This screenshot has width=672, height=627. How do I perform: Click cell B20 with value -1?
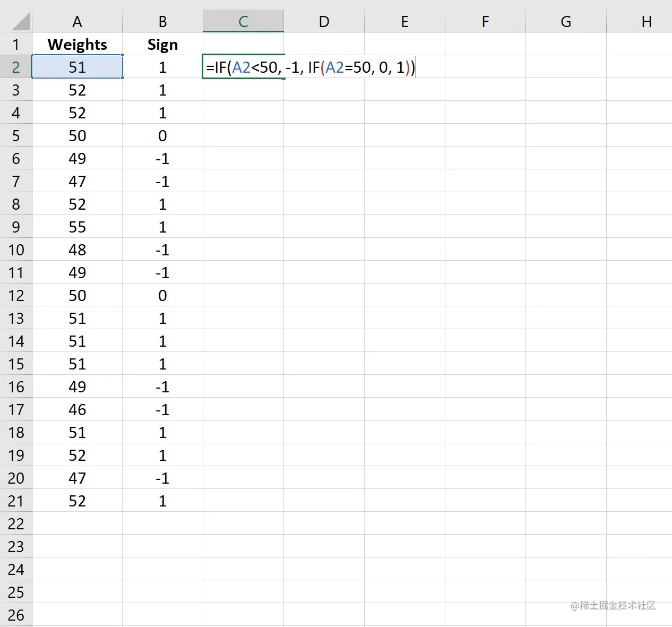162,478
